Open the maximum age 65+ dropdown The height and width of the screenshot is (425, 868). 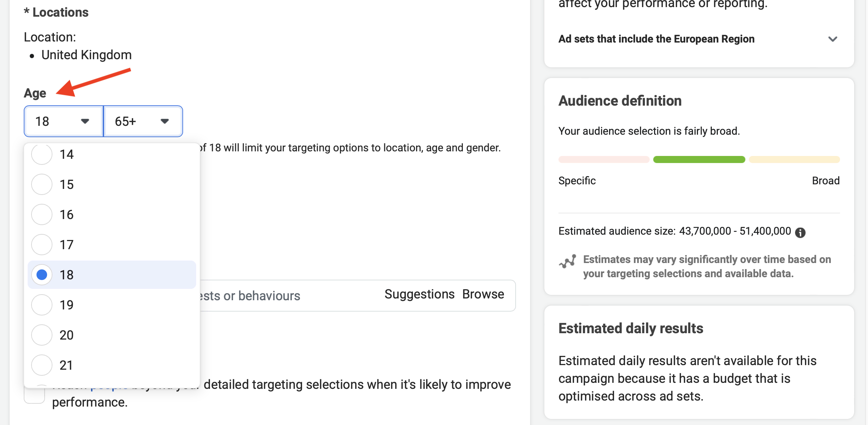point(143,121)
